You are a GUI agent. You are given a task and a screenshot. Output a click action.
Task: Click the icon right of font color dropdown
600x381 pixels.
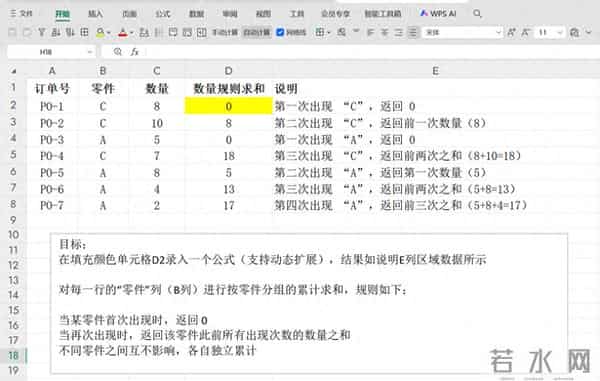pyautogui.click(x=144, y=33)
